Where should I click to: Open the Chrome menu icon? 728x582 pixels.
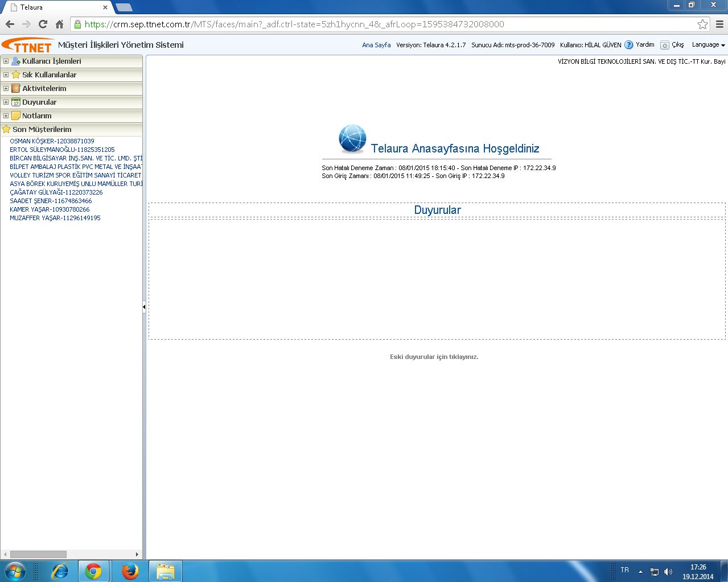coord(719,24)
